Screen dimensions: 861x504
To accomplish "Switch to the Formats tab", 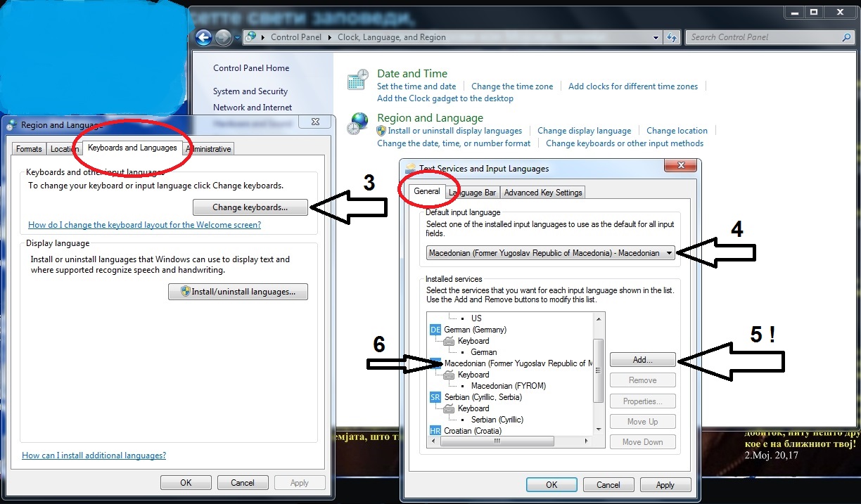I will tap(29, 149).
